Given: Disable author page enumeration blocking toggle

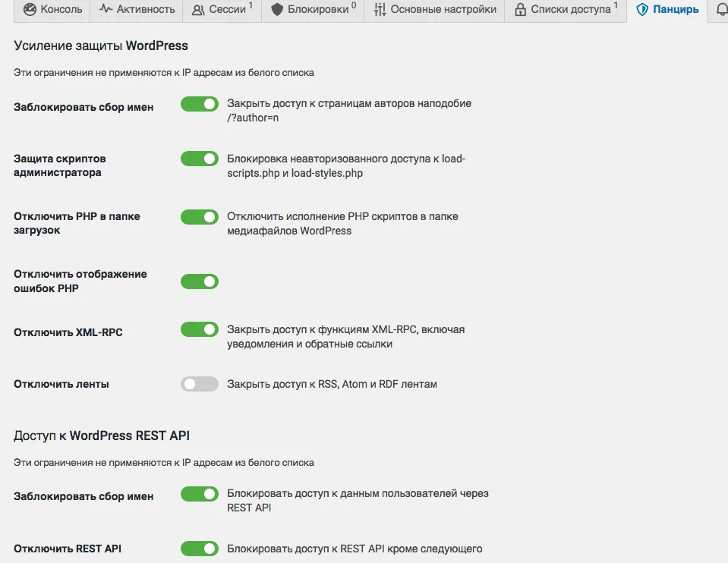Looking at the screenshot, I should tap(200, 104).
